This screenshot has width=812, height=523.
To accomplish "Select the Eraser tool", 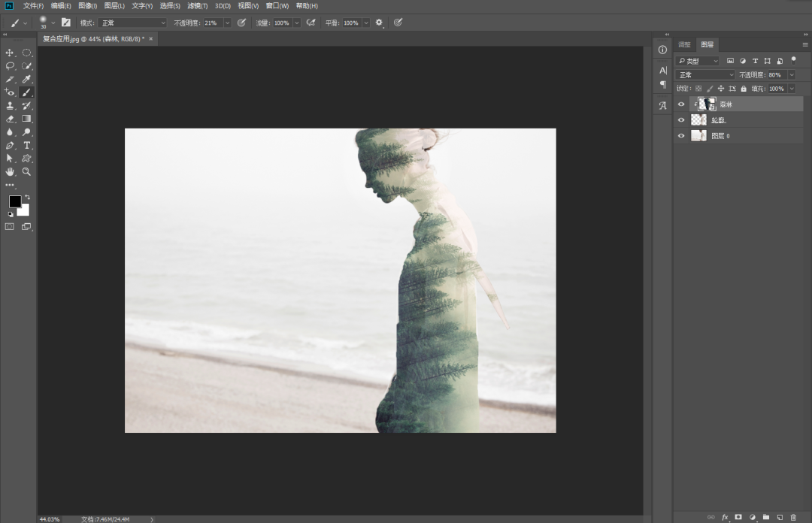I will pos(9,119).
